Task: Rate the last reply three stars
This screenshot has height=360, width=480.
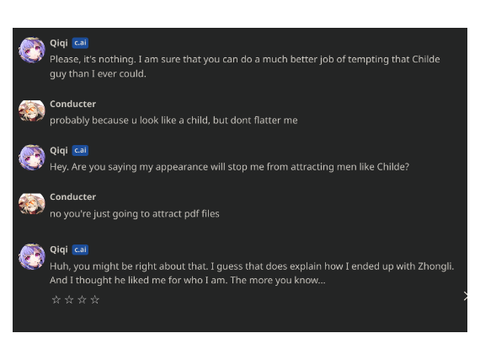Action: [82, 300]
